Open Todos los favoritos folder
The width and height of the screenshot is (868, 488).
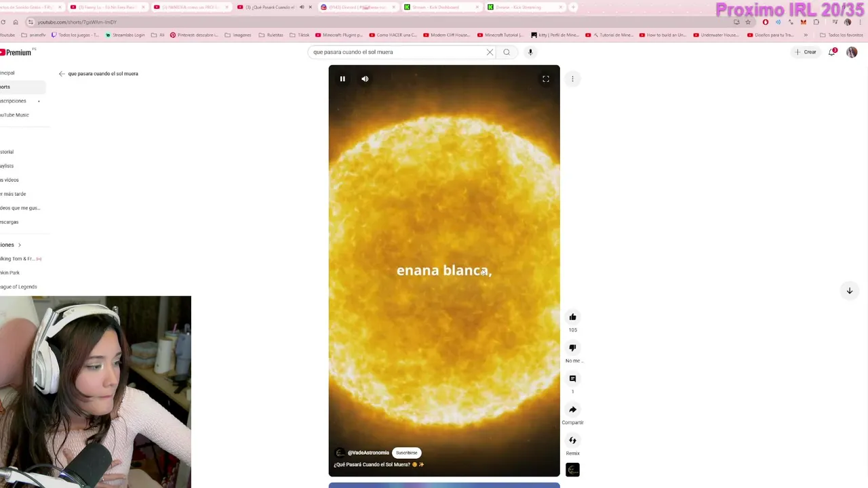pyautogui.click(x=841, y=35)
